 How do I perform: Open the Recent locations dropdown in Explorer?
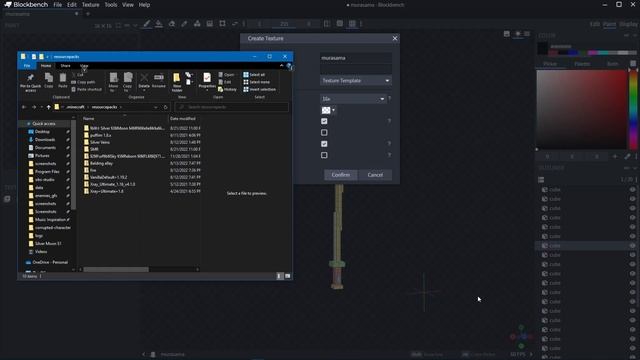(x=41, y=107)
